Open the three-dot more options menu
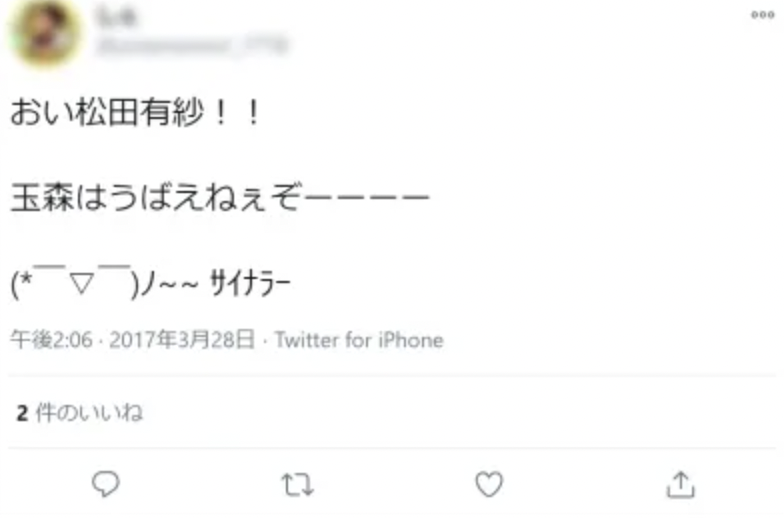 (x=762, y=15)
